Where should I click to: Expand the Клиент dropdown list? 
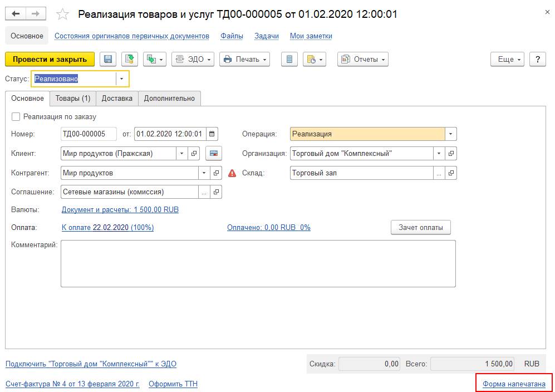[x=181, y=153]
